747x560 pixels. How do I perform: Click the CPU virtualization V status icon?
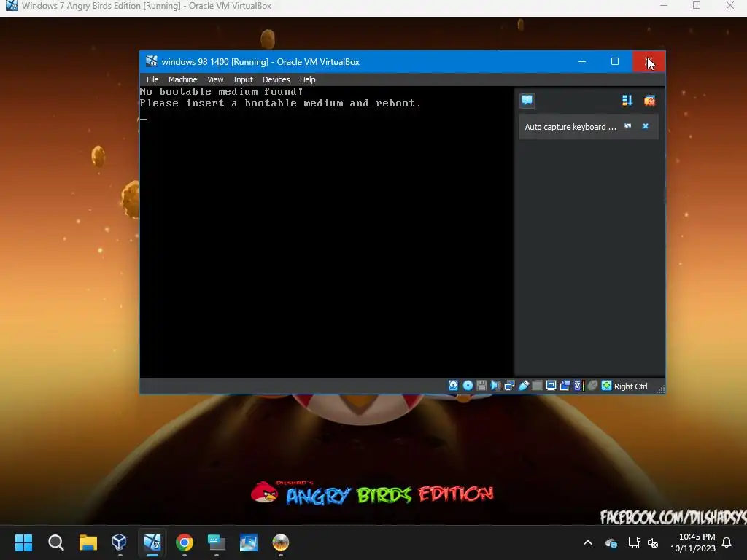[578, 385]
